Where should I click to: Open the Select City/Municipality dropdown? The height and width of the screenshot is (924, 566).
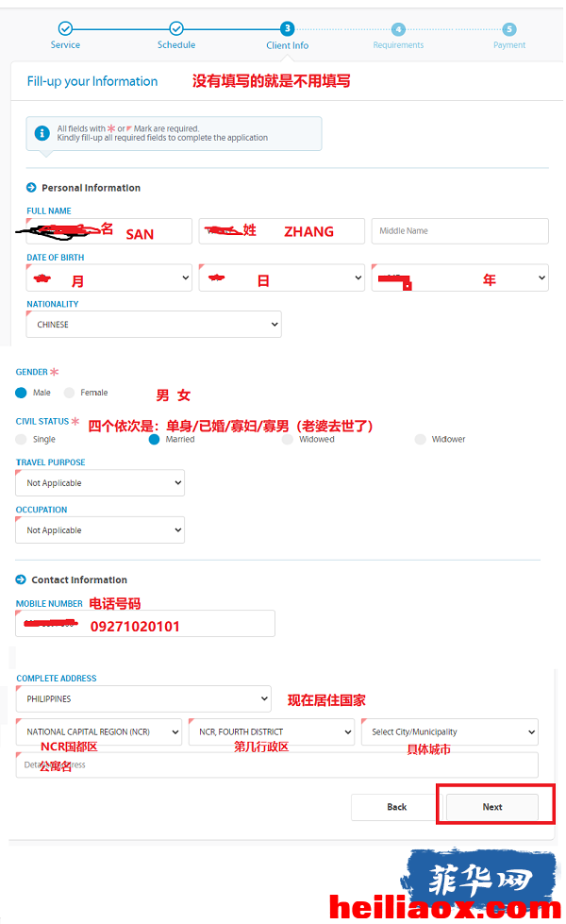click(450, 731)
